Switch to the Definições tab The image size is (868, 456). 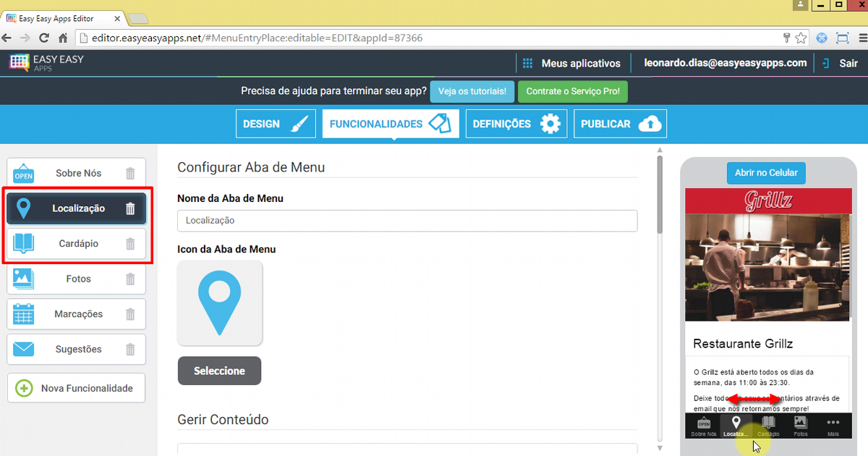(x=516, y=124)
